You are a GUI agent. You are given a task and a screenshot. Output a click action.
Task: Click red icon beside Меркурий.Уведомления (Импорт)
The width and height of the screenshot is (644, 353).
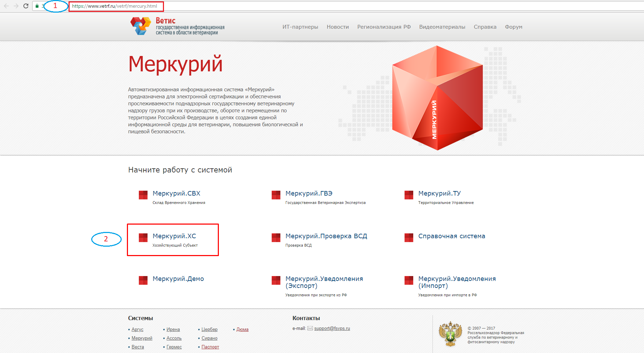click(x=409, y=280)
